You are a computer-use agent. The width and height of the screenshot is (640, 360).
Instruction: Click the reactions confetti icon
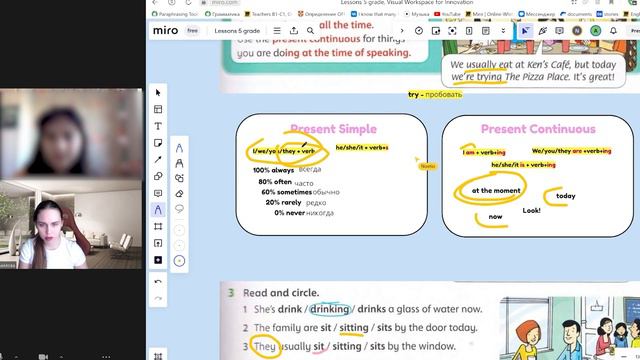(x=542, y=31)
